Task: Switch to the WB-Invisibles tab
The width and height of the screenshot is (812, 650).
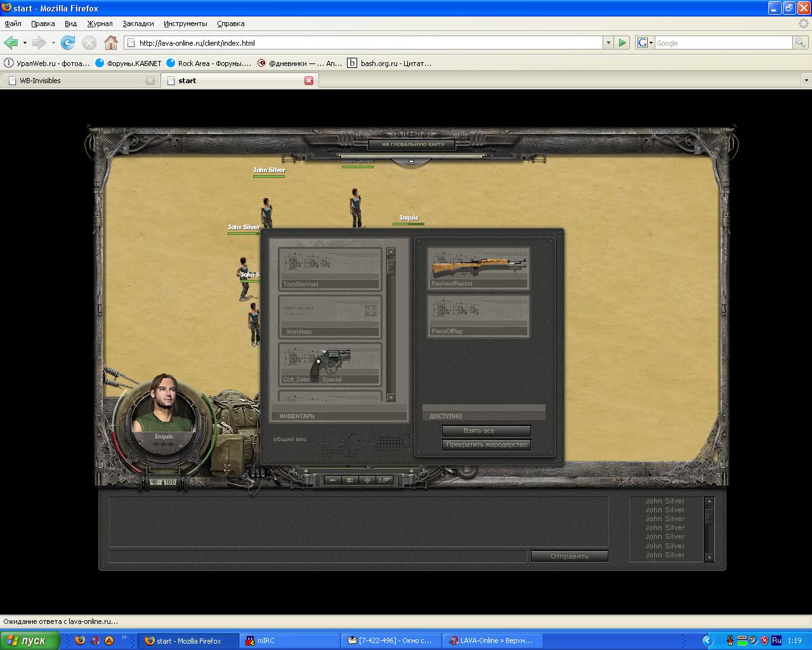Action: point(79,81)
